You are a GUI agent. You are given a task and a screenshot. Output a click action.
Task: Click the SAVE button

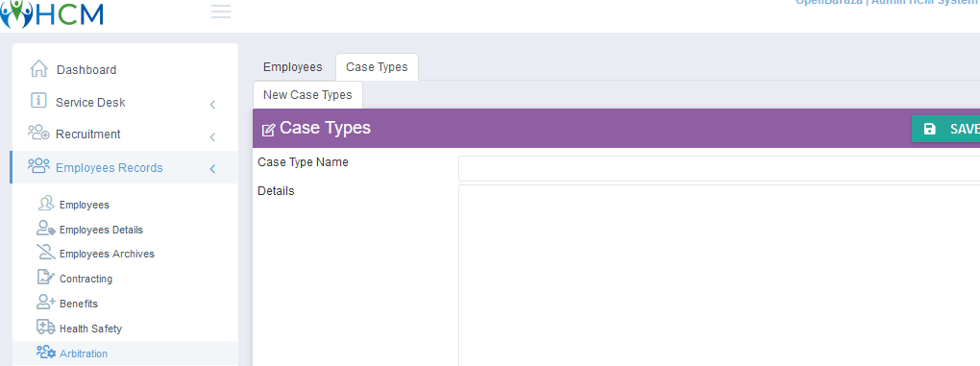point(945,129)
